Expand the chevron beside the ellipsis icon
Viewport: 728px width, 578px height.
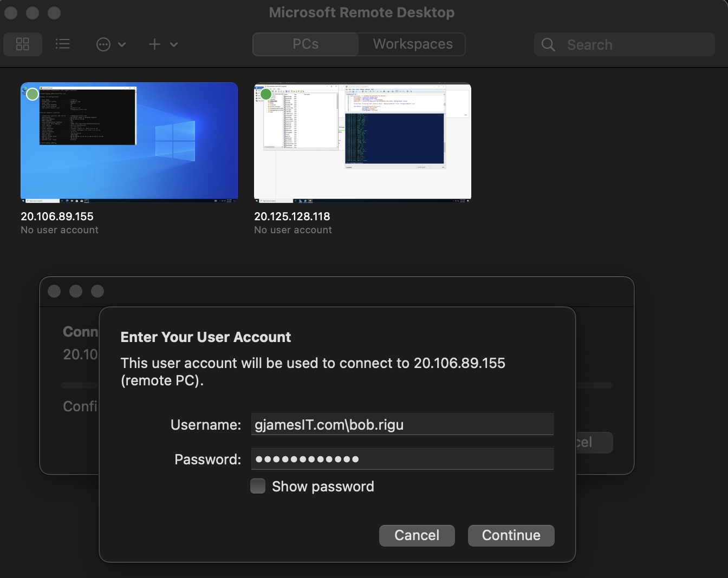click(122, 44)
